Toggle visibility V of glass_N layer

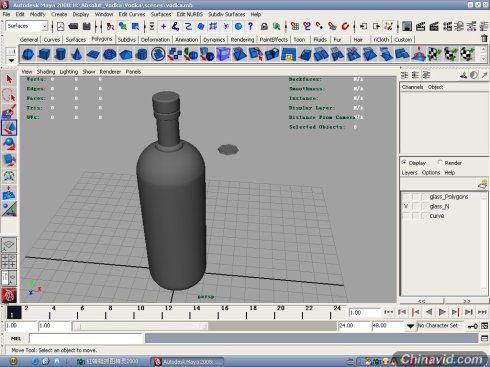click(x=406, y=206)
